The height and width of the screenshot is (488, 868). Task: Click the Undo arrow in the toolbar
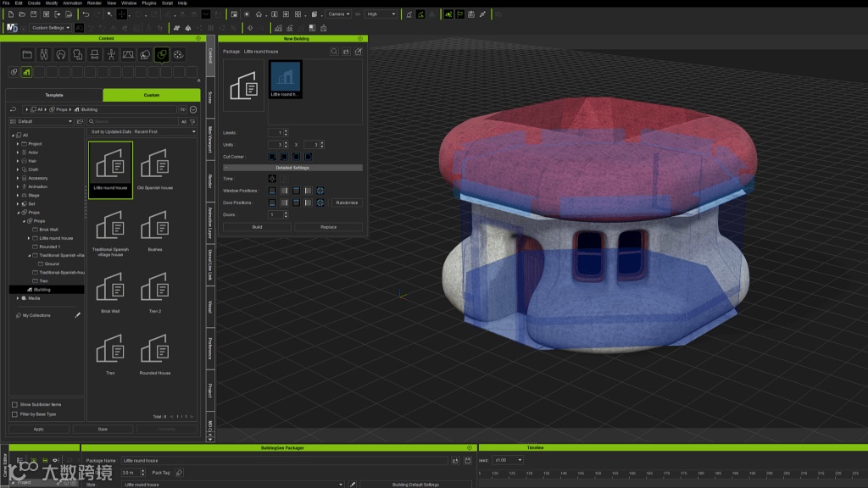86,14
